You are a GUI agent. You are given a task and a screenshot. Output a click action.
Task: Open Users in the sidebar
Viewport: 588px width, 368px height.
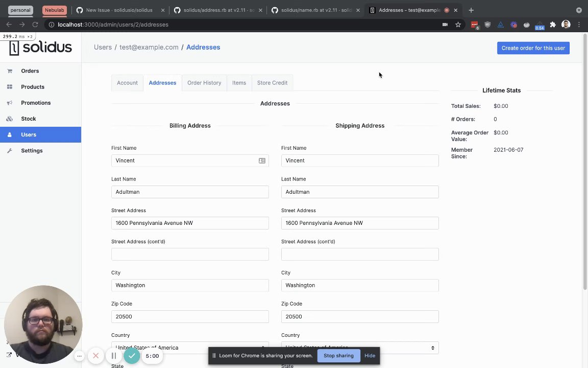40,134
